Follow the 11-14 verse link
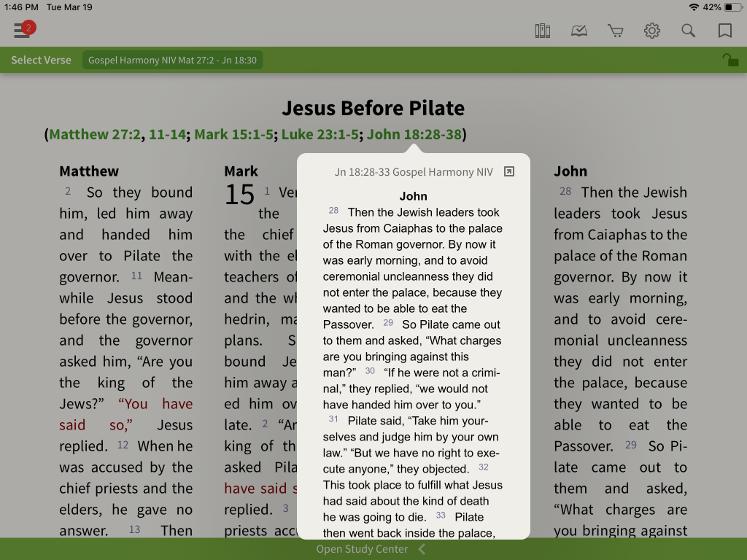747x560 pixels. coord(167,134)
